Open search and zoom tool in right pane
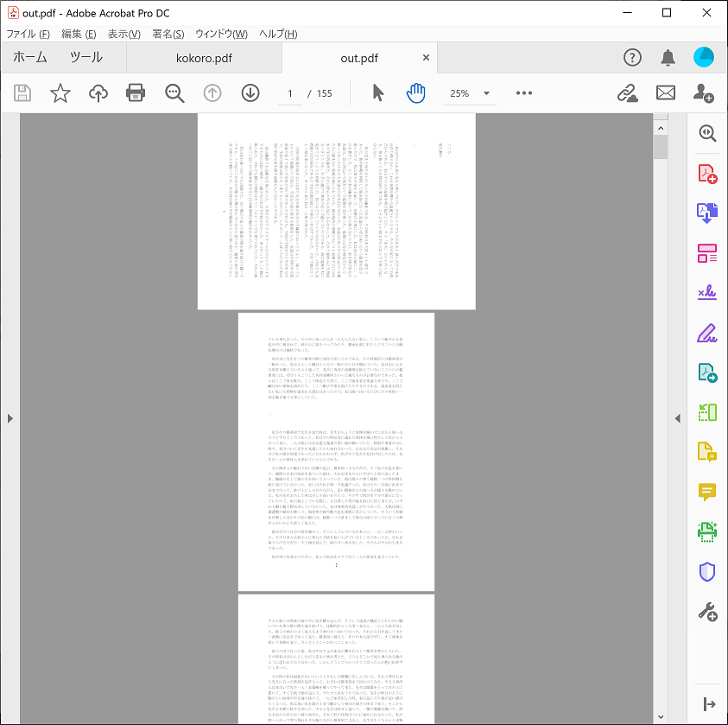This screenshot has width=728, height=725. 707,133
